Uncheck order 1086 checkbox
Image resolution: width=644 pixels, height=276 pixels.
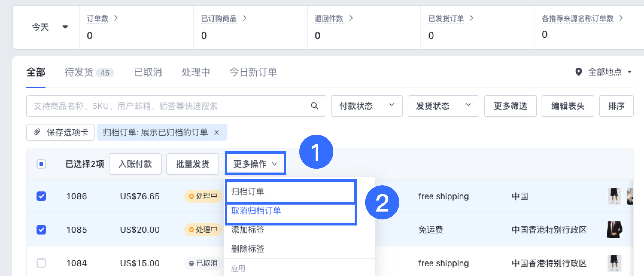(x=41, y=196)
